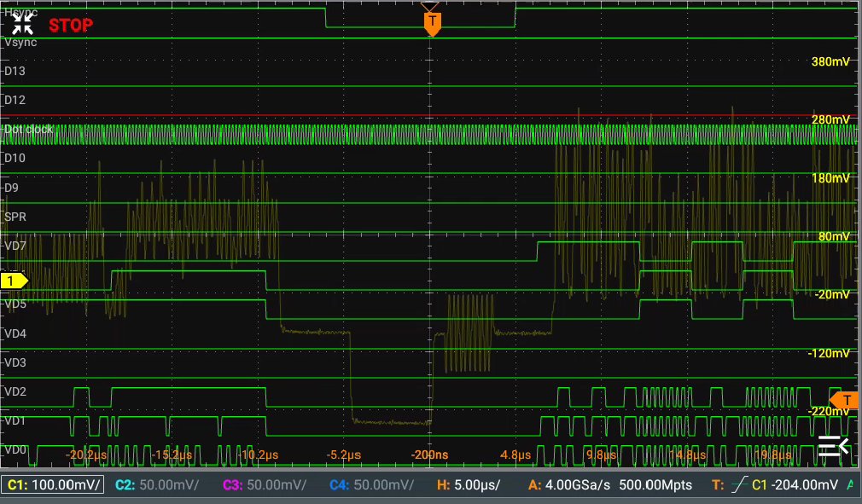Open C1 100.00mV/ channel settings

(53, 484)
